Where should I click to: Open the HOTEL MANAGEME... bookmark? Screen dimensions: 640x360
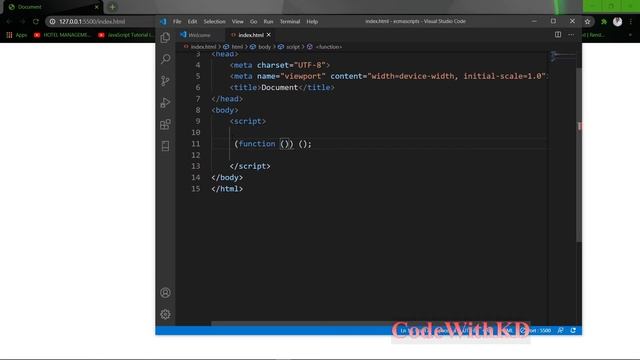coord(62,35)
